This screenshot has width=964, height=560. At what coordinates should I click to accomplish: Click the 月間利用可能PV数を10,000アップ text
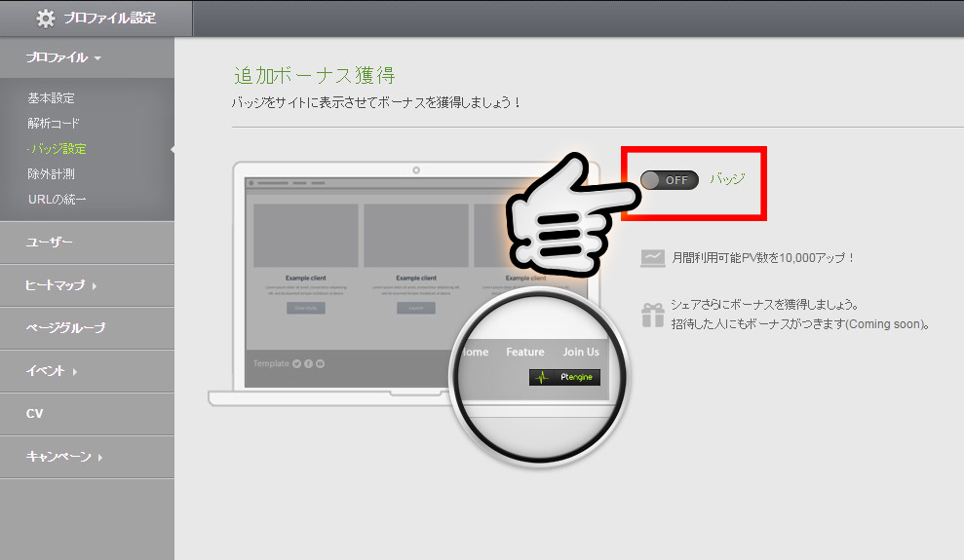point(763,258)
